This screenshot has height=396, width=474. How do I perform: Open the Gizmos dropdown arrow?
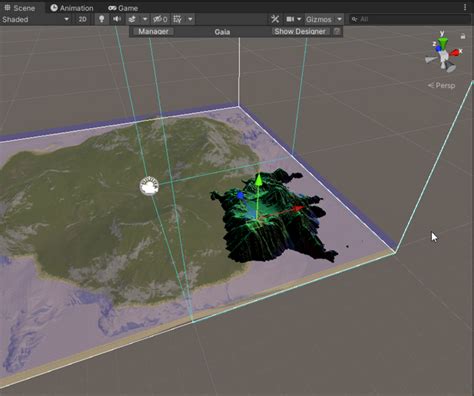pos(339,19)
